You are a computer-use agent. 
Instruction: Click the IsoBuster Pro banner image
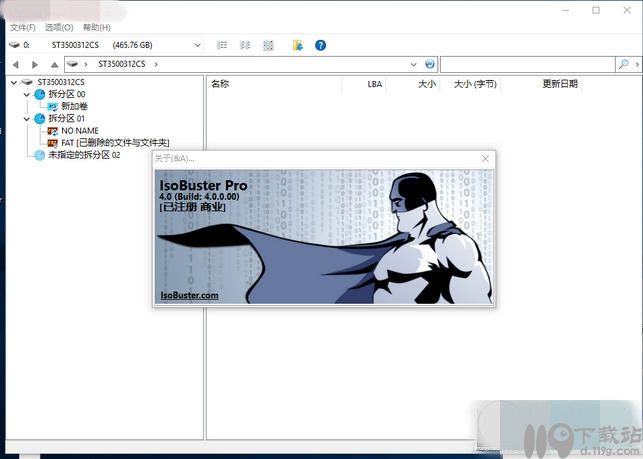324,237
